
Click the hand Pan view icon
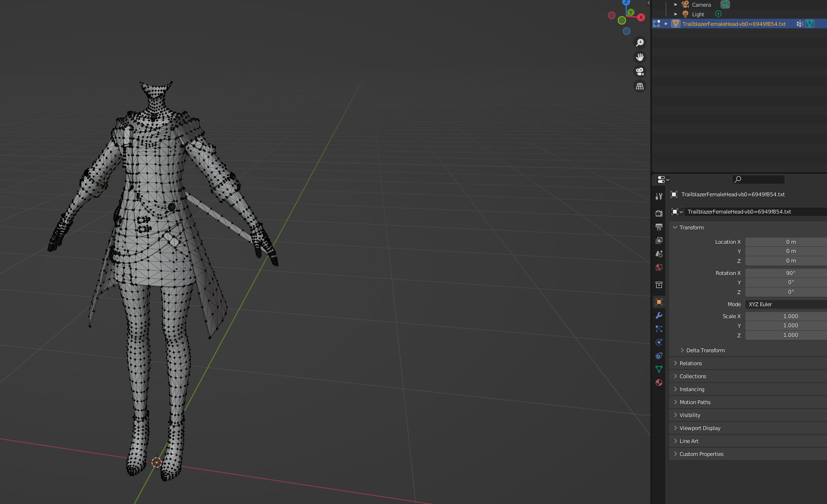tap(640, 57)
